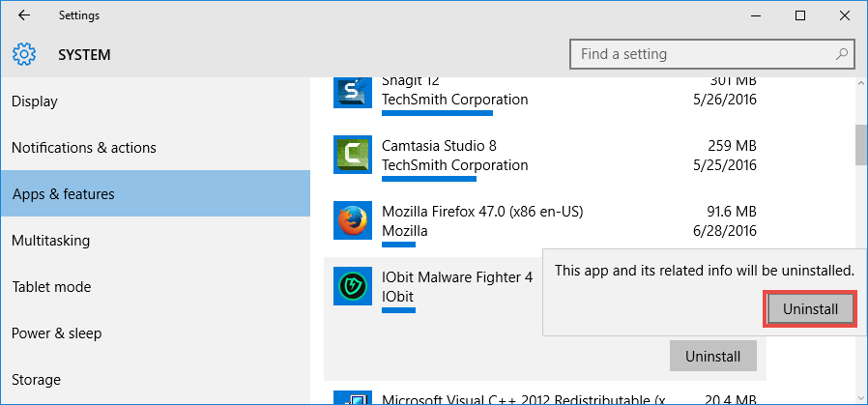Click the SYSTEM heading text
Viewport: 868px width, 405px height.
pyautogui.click(x=84, y=55)
